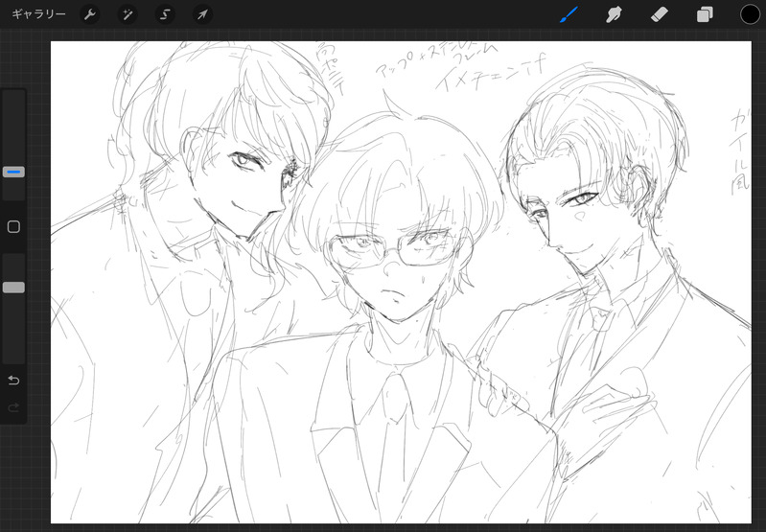The width and height of the screenshot is (766, 532).
Task: Click the brush size slider handle
Action: [x=13, y=172]
